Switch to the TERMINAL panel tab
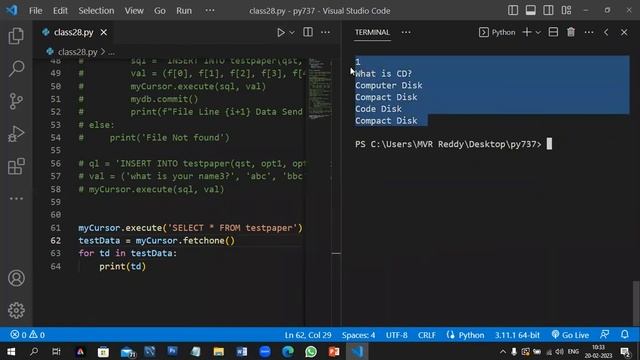This screenshot has height=360, width=640. pyautogui.click(x=372, y=32)
